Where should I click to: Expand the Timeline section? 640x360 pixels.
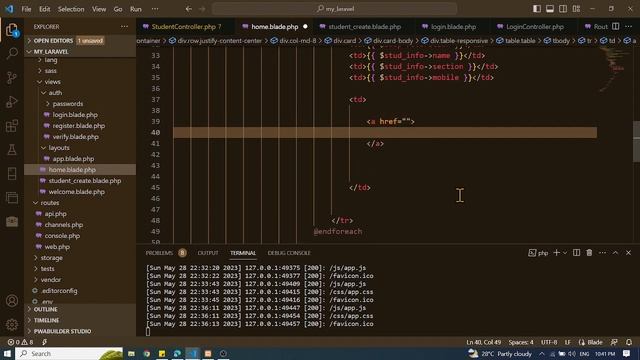click(46, 320)
